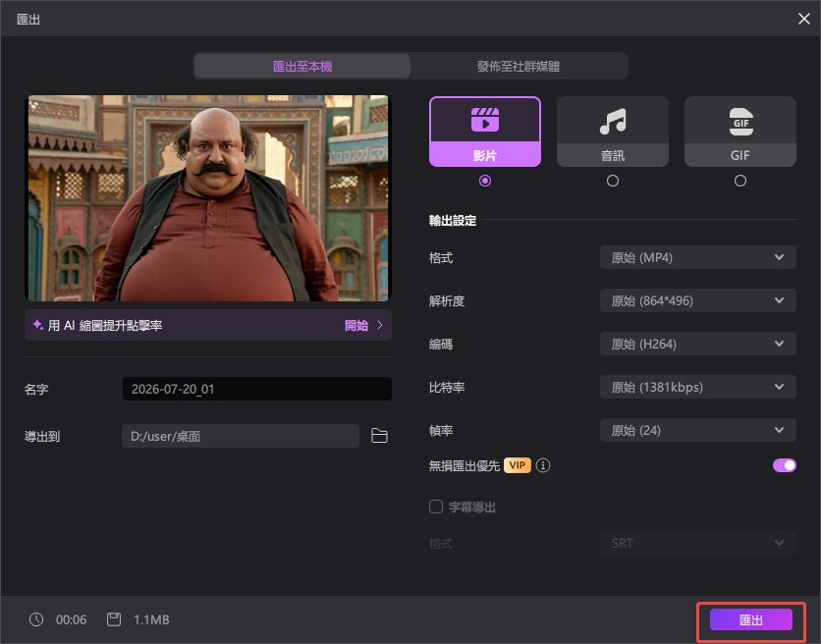Click the purple 匯出 export button
821x644 pixels.
[x=751, y=619]
